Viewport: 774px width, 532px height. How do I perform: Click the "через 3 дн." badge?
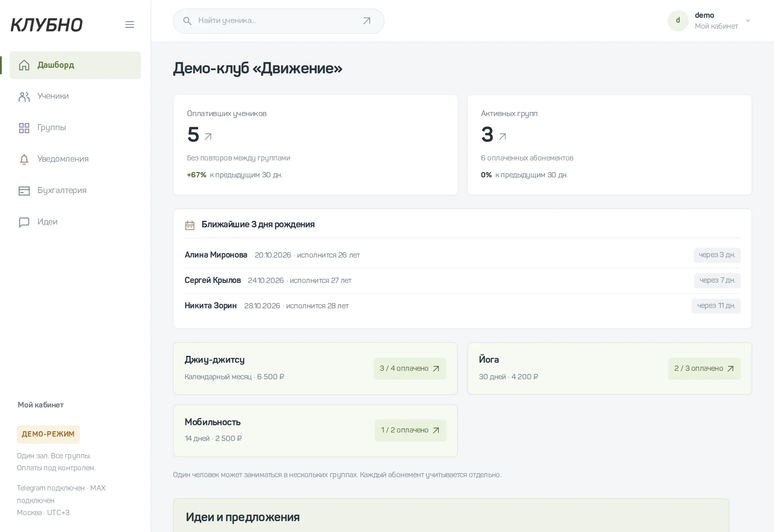pyautogui.click(x=717, y=255)
